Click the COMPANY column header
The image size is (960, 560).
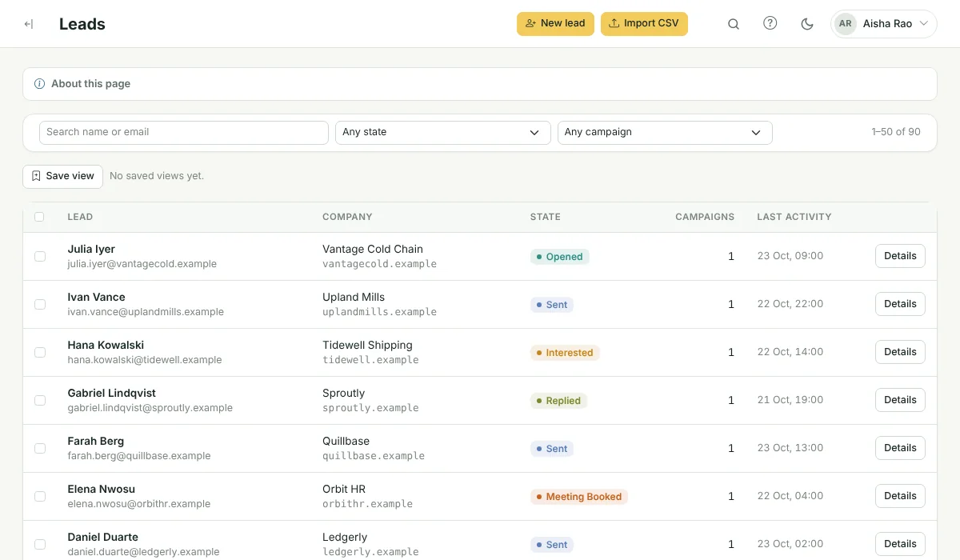coord(347,217)
